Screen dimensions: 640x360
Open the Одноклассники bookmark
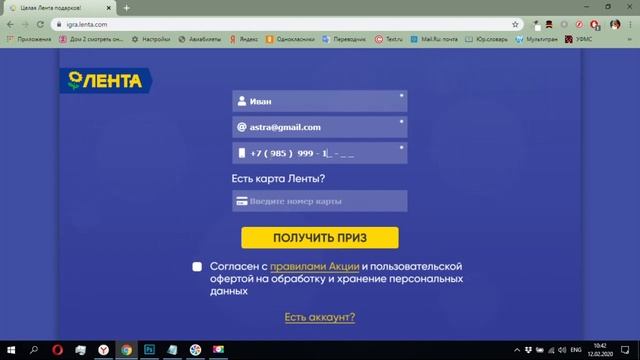(290, 39)
